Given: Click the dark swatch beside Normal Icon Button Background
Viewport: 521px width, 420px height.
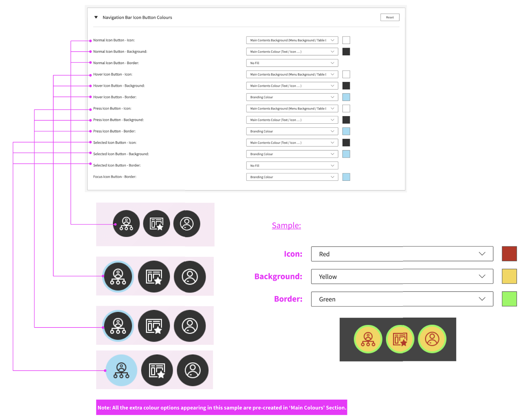Looking at the screenshot, I should [x=346, y=51].
